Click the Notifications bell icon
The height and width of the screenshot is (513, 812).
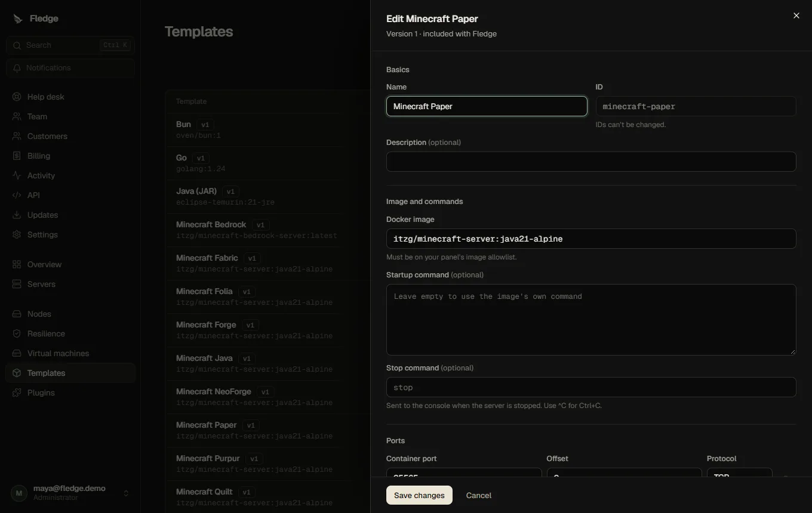[x=17, y=68]
